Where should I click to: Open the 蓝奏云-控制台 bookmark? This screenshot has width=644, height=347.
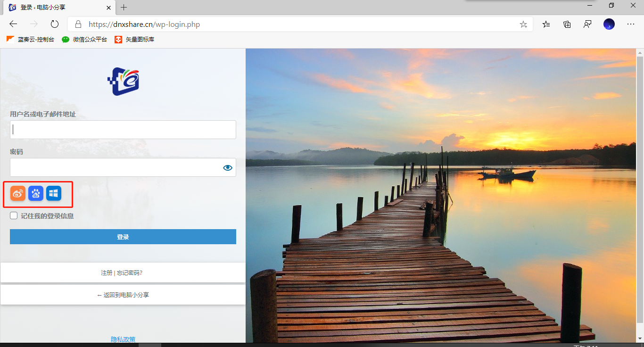[x=30, y=40]
